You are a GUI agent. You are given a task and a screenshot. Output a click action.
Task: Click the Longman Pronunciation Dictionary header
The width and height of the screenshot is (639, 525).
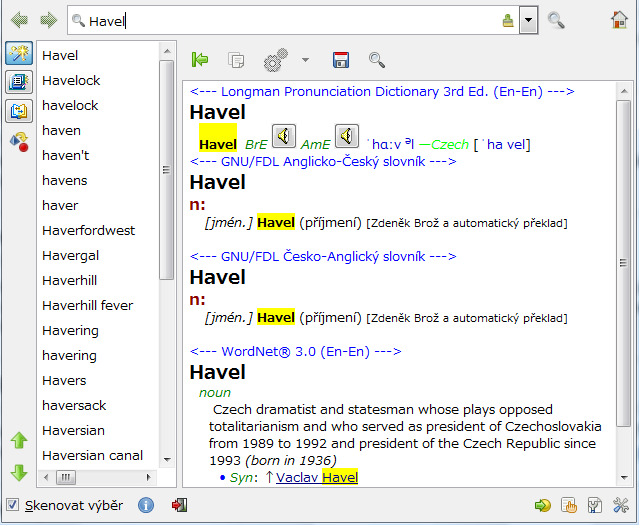[x=382, y=91]
